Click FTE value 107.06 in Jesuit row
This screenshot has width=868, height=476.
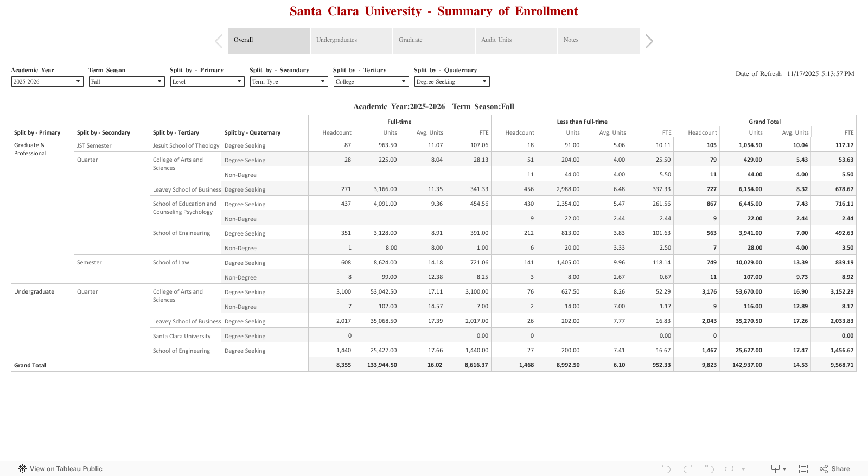click(480, 145)
